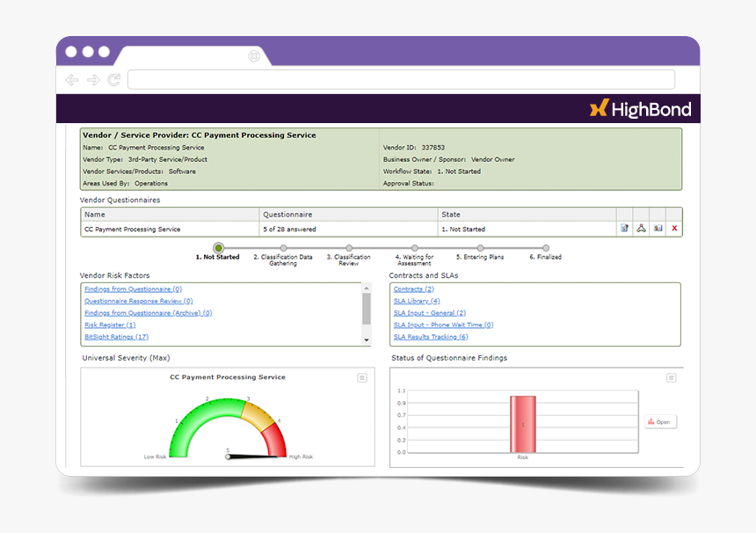Click the State column header
Screen dimensions: 756x533
click(x=527, y=214)
